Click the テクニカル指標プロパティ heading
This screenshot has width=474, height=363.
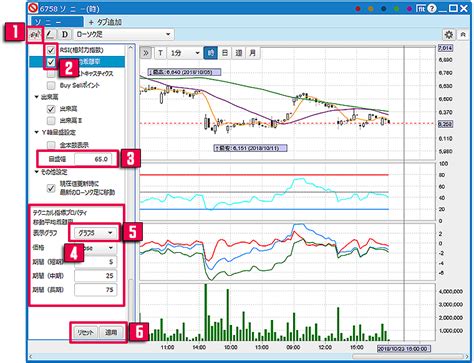tap(60, 212)
